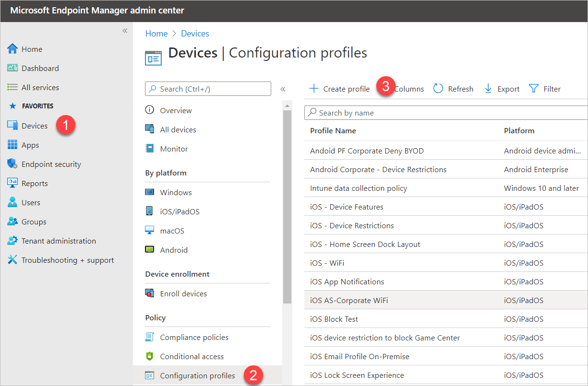The image size is (588, 386).
Task: Click the All devices icon
Action: tap(150, 129)
